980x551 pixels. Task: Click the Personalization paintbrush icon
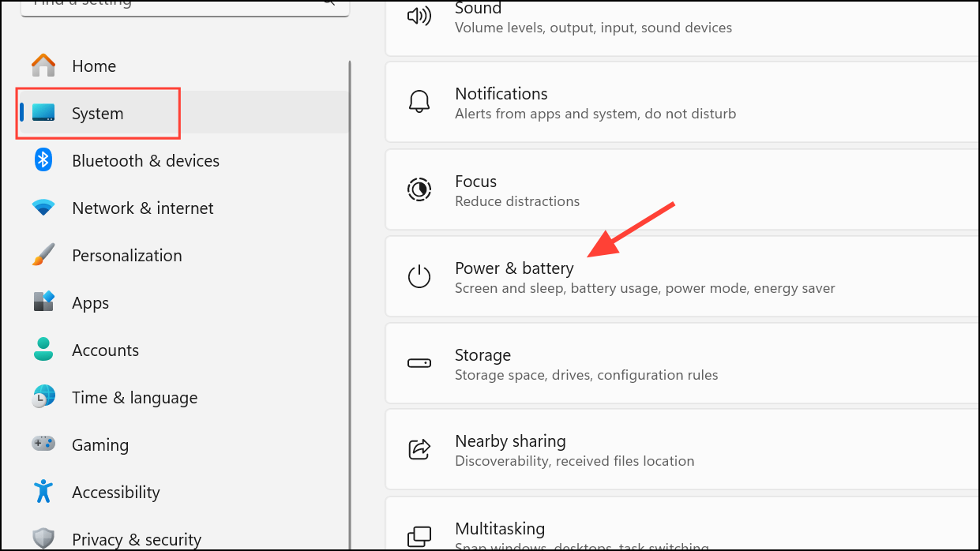(x=43, y=255)
